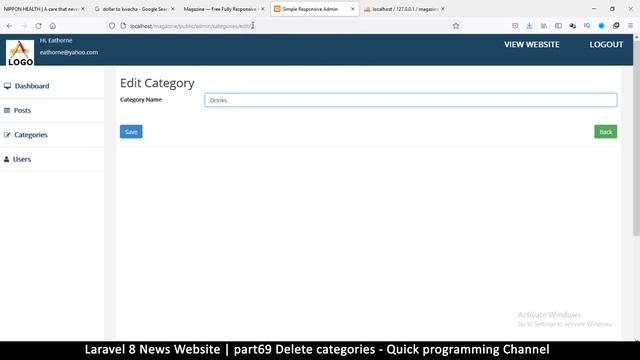This screenshot has width=640, height=360.
Task: Open the browser hamburger menu
Action: pyautogui.click(x=630, y=26)
